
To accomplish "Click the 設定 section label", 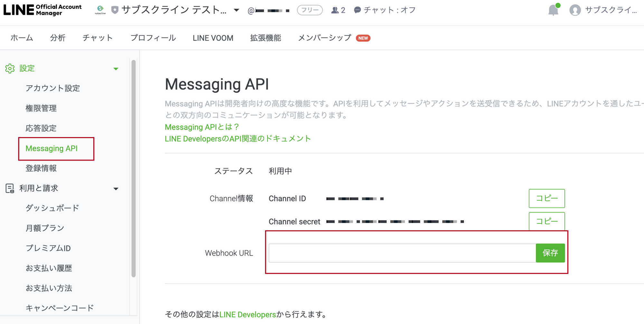I will point(27,69).
